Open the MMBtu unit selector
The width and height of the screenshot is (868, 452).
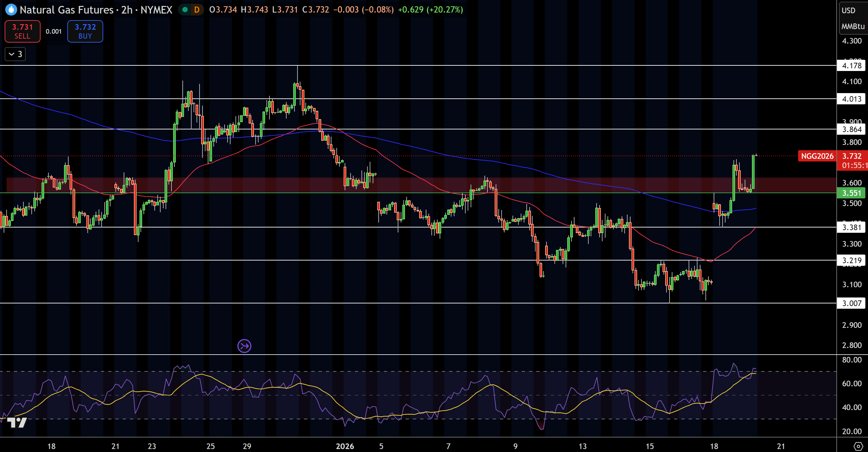point(853,26)
